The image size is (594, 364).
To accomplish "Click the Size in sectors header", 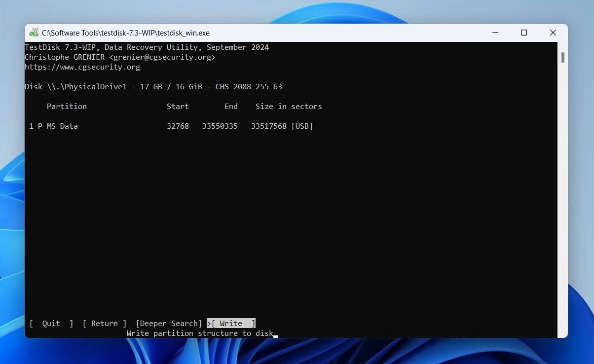I will tap(289, 107).
